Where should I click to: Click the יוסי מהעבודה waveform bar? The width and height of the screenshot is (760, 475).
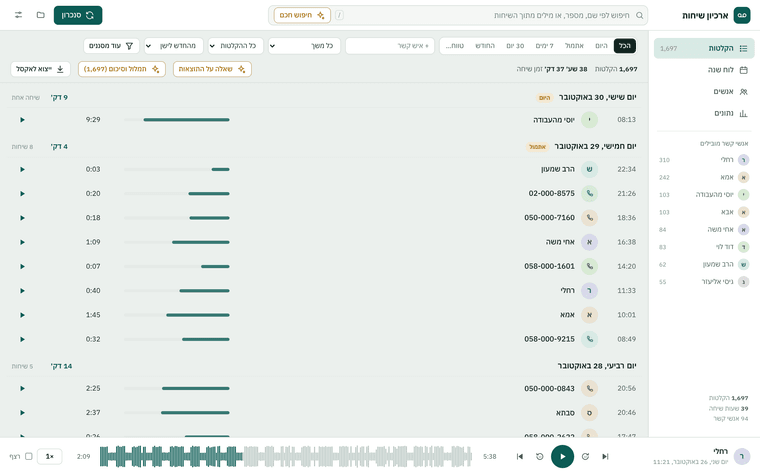point(176,120)
